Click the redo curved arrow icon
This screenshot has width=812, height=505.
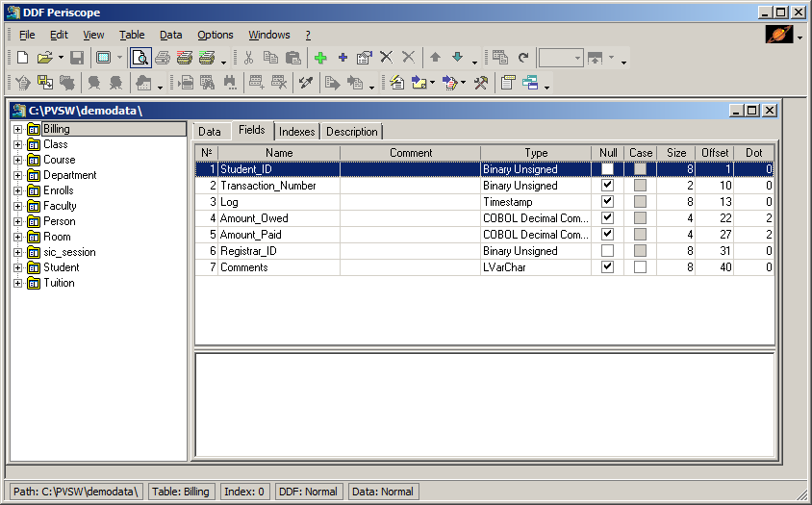click(x=523, y=58)
